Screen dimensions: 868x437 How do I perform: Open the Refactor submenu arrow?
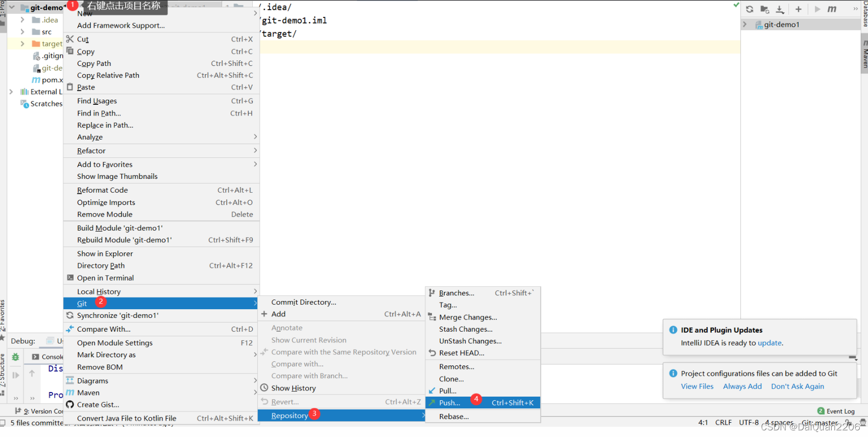[x=255, y=150]
